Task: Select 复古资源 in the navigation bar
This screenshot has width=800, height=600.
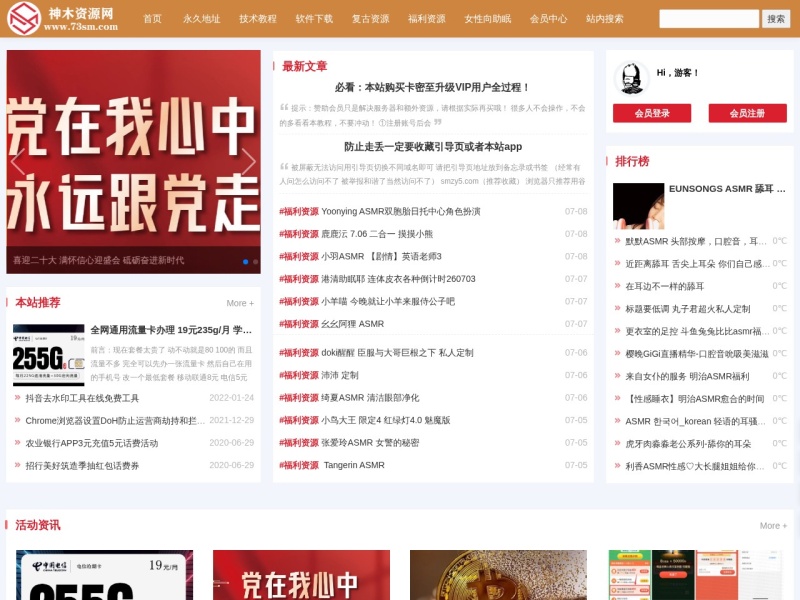Action: click(370, 19)
